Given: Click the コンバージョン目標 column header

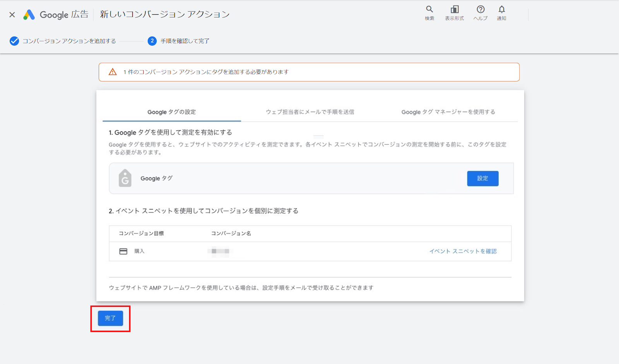Looking at the screenshot, I should point(141,233).
